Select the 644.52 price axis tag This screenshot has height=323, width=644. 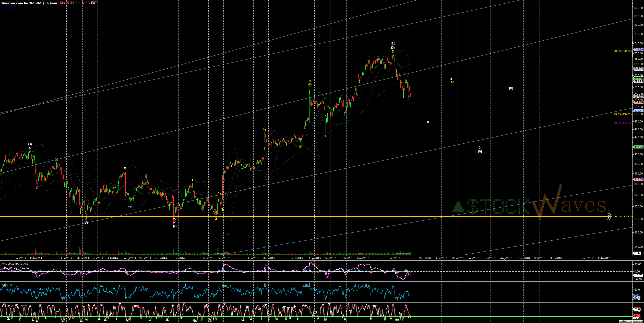(638, 69)
